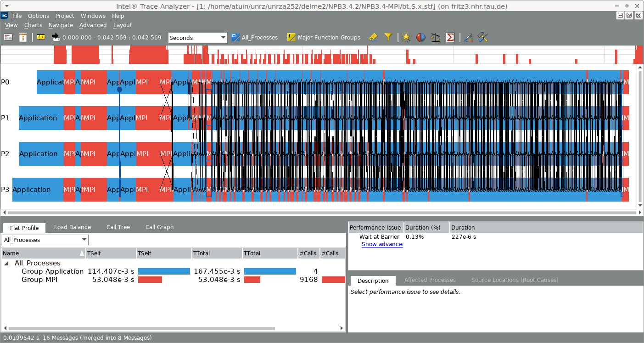644x343 pixels.
Task: Click the timeline horizontal scrollbar
Action: tap(322, 213)
